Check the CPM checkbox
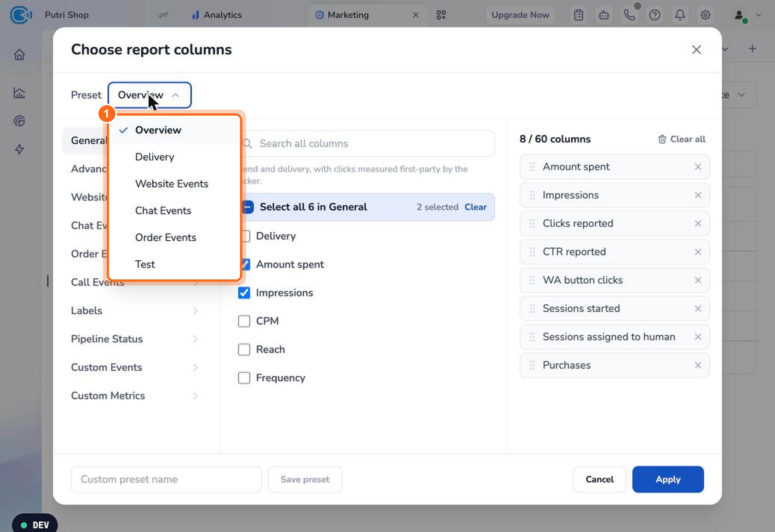Viewport: 775px width, 532px height. 244,321
